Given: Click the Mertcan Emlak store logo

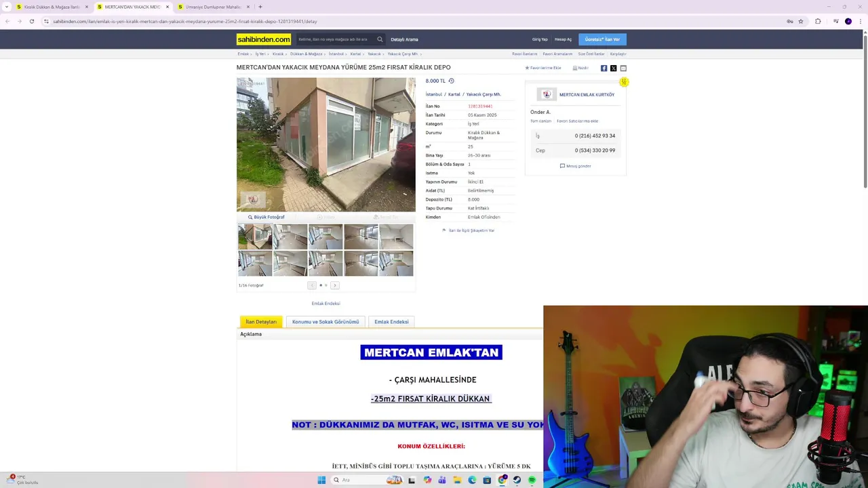Looking at the screenshot, I should (547, 94).
